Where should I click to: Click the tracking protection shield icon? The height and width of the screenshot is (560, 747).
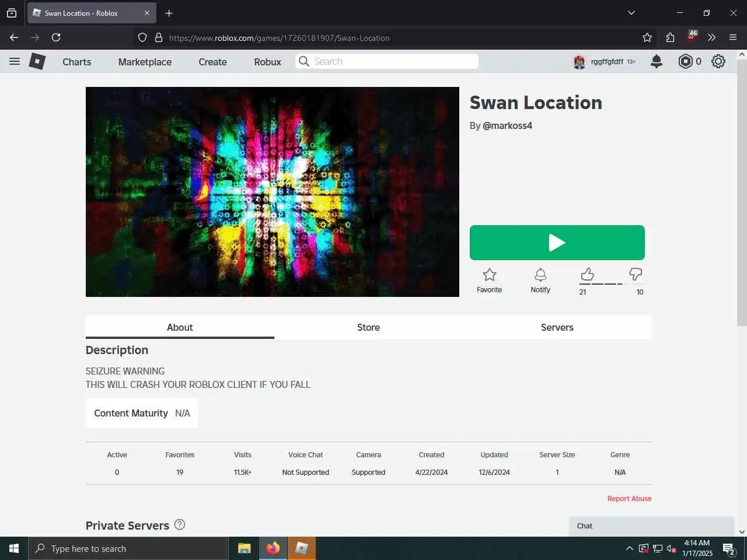coord(142,37)
